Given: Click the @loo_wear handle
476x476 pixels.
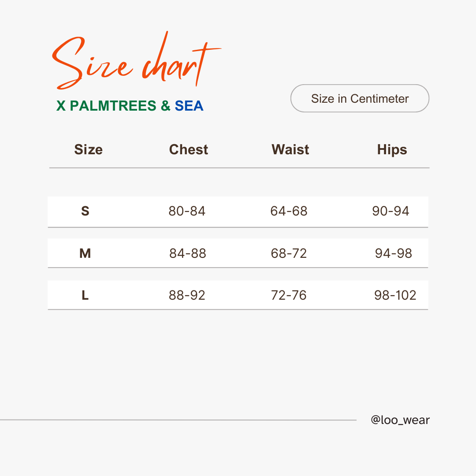Looking at the screenshot, I should [x=400, y=420].
